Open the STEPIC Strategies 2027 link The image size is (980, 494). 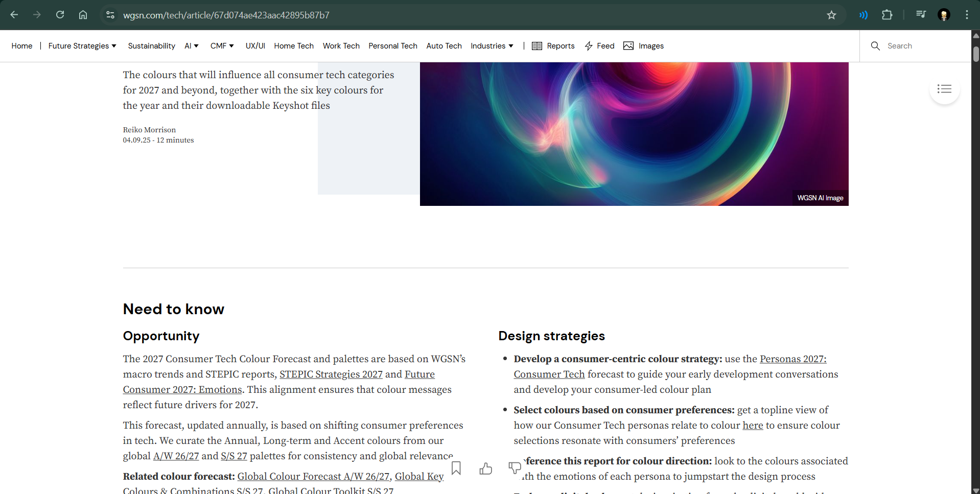[331, 374]
